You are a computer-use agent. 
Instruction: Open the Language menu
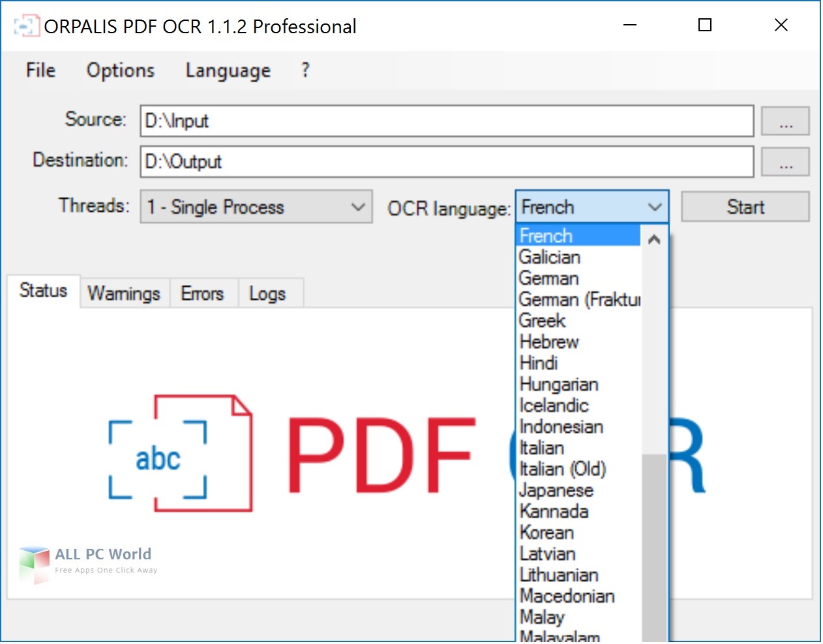228,70
